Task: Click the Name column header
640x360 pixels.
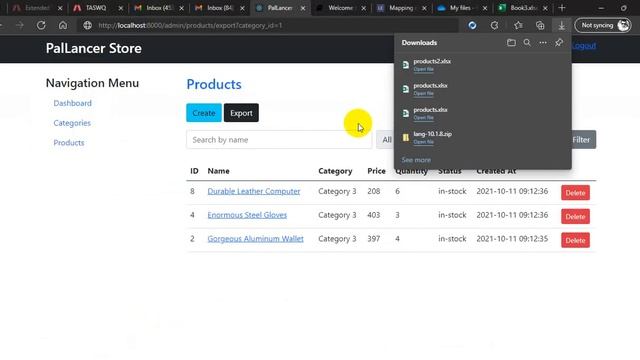Action: (218, 171)
